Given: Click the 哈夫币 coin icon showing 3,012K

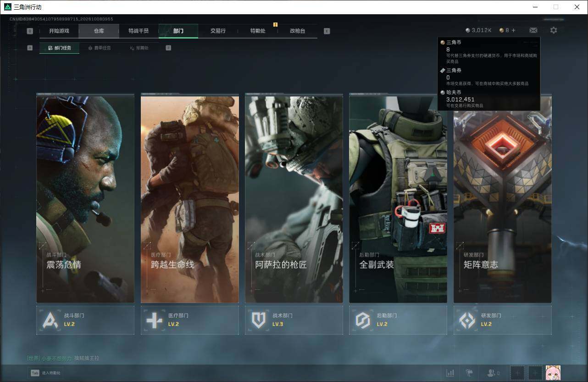Looking at the screenshot, I should [x=467, y=30].
